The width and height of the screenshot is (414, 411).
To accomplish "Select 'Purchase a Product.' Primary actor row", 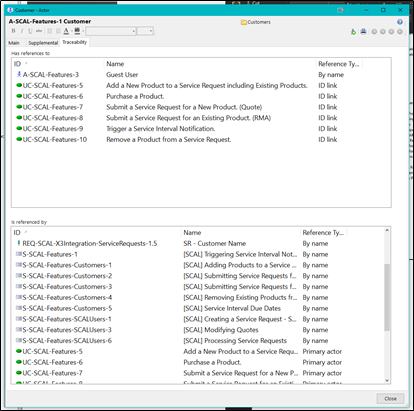I will click(198, 362).
